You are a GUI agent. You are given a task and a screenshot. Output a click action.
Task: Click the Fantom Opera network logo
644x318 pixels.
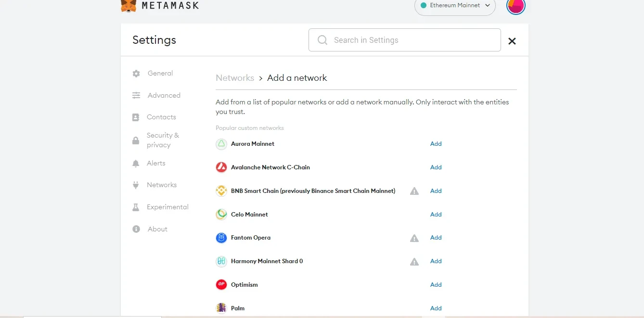[221, 238]
